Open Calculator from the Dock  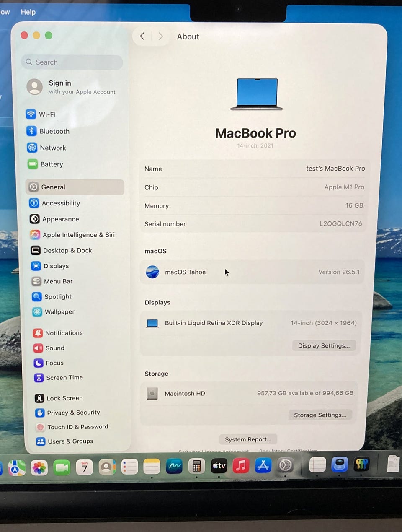pyautogui.click(x=196, y=466)
